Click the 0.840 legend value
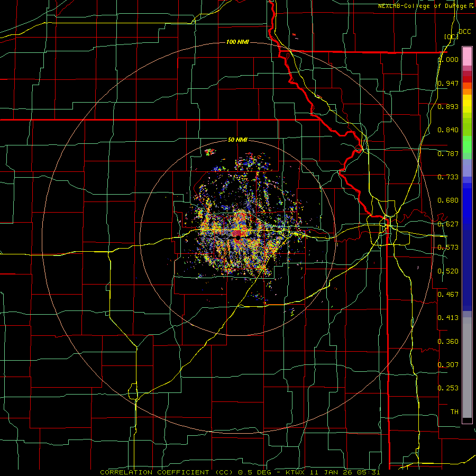This screenshot has width=476, height=476. pyautogui.click(x=448, y=130)
